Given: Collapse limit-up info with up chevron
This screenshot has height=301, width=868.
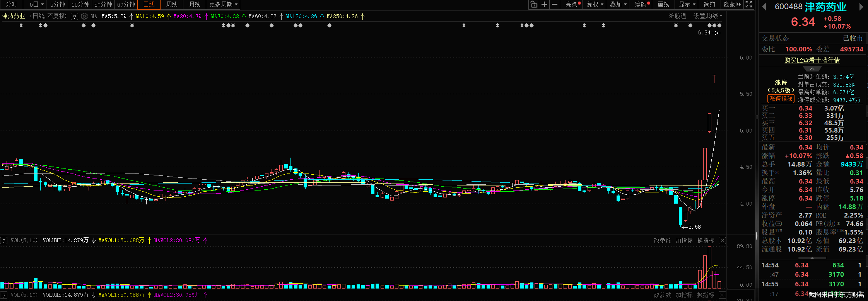Looking at the screenshot, I should [812, 69].
